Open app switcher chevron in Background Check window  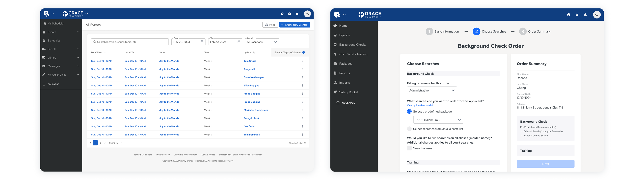(x=344, y=15)
